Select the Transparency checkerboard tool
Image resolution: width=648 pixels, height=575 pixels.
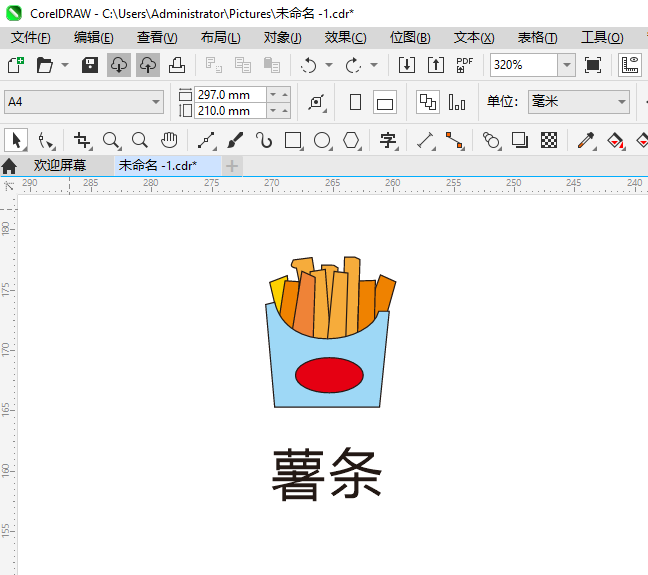coord(549,141)
